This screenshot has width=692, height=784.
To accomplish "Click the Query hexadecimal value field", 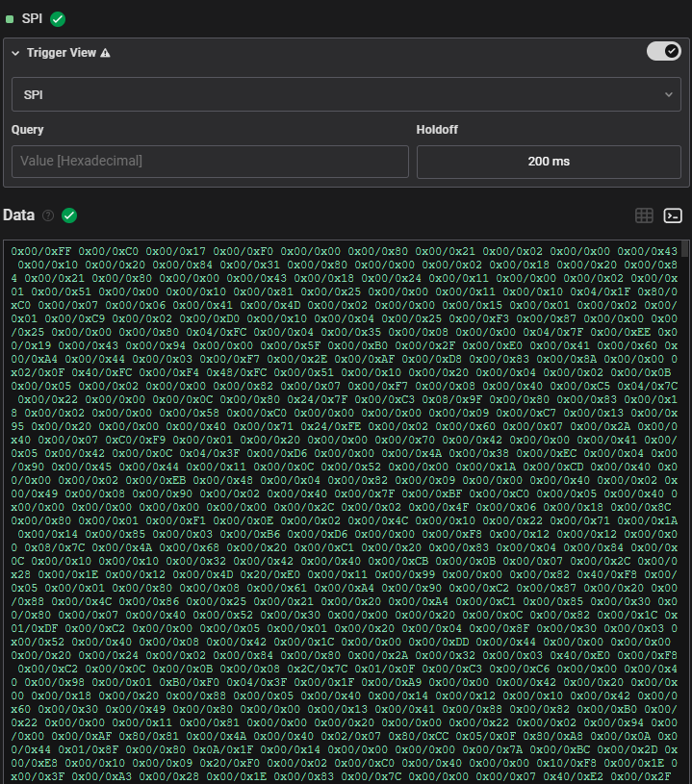I will click(210, 162).
